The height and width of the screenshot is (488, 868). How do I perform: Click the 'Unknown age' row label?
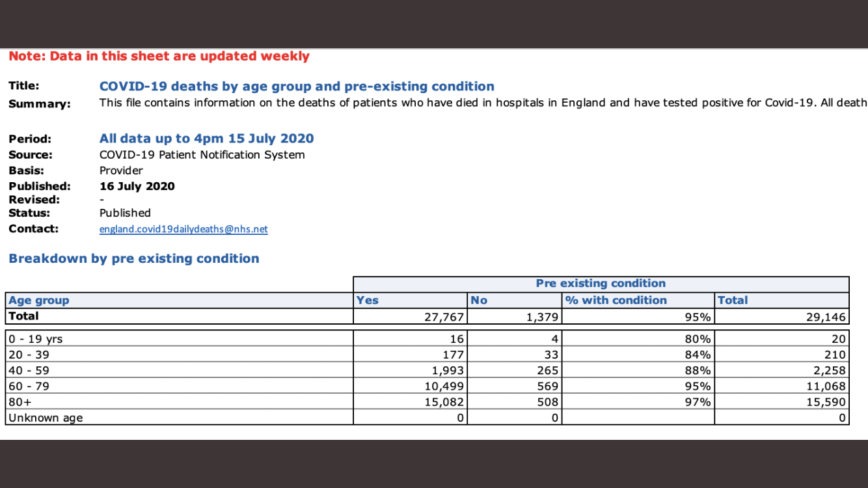pyautogui.click(x=46, y=418)
